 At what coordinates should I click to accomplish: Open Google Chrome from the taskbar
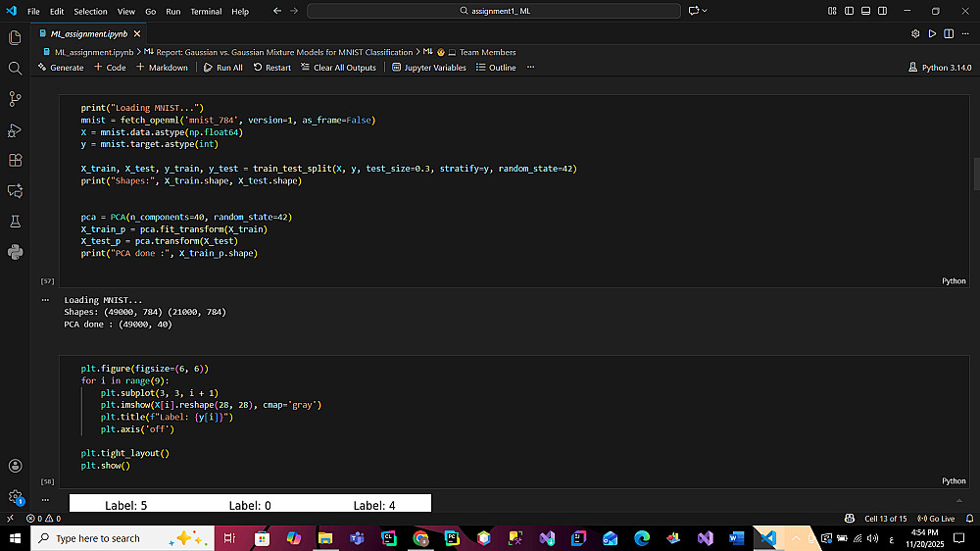point(420,538)
